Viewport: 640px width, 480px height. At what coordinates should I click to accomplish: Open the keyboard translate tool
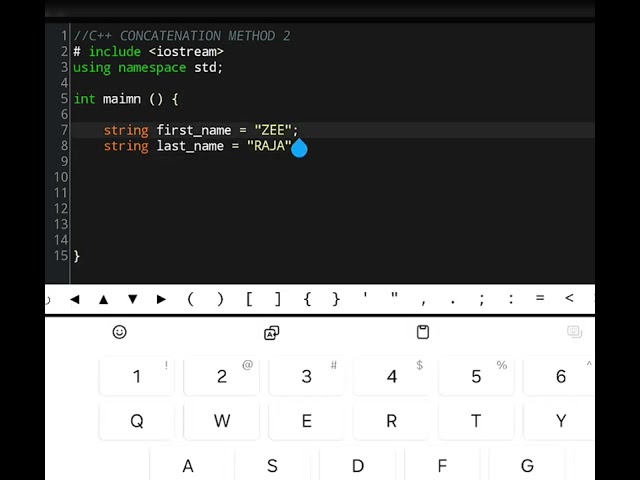(271, 333)
